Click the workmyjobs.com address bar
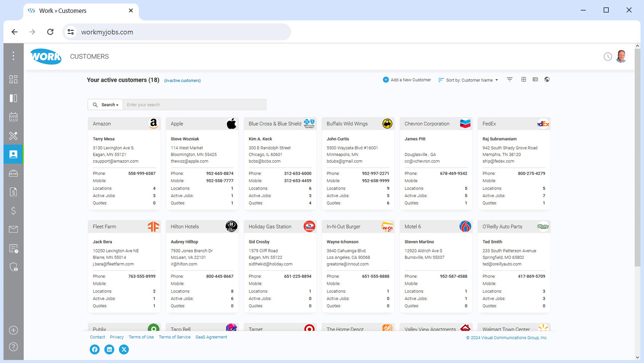Image resolution: width=644 pixels, height=363 pixels. [177, 32]
